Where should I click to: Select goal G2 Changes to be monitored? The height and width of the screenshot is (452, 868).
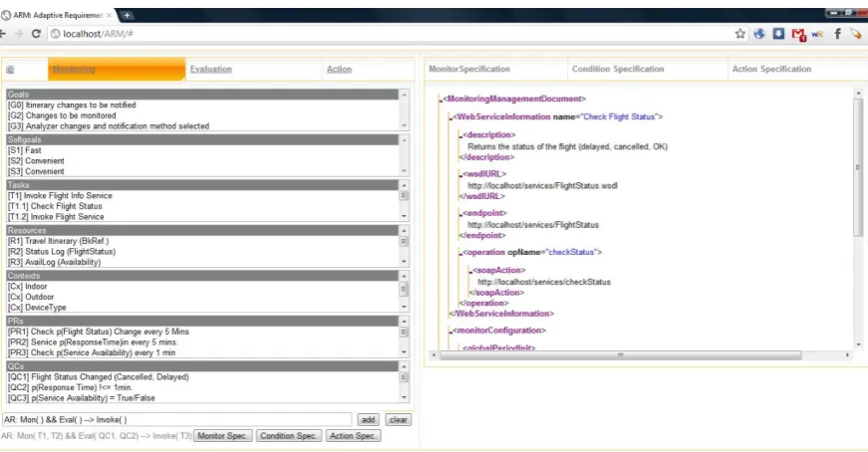(x=202, y=115)
